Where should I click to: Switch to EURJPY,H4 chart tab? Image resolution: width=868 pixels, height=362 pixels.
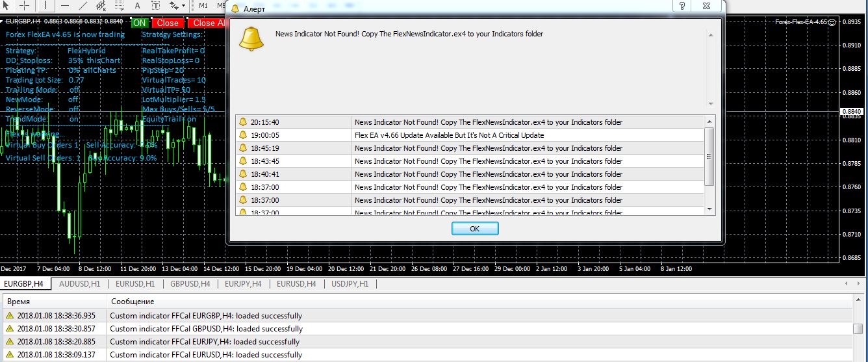(x=243, y=284)
